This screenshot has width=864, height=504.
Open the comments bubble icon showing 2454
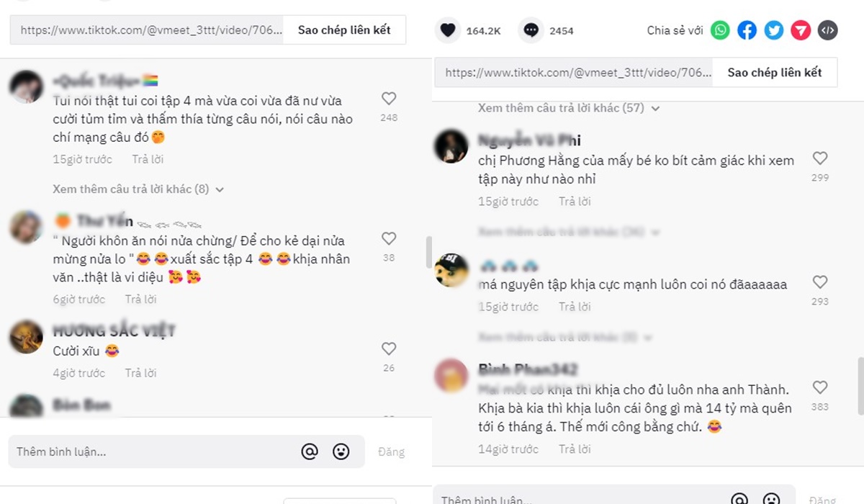point(531,30)
